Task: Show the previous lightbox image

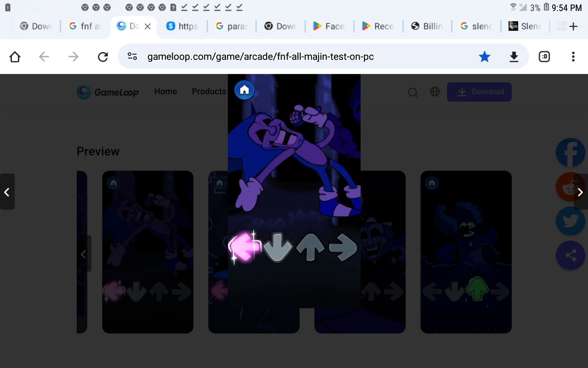Action: 7,192
